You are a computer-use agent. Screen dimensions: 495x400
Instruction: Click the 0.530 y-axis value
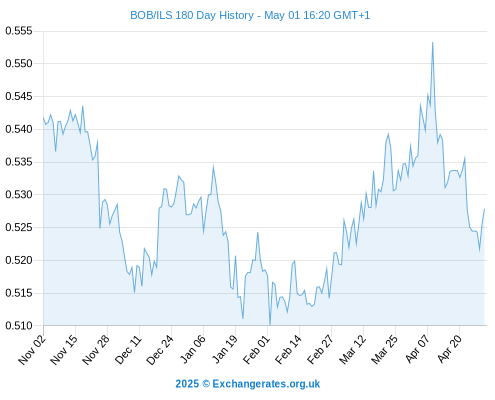pos(19,195)
